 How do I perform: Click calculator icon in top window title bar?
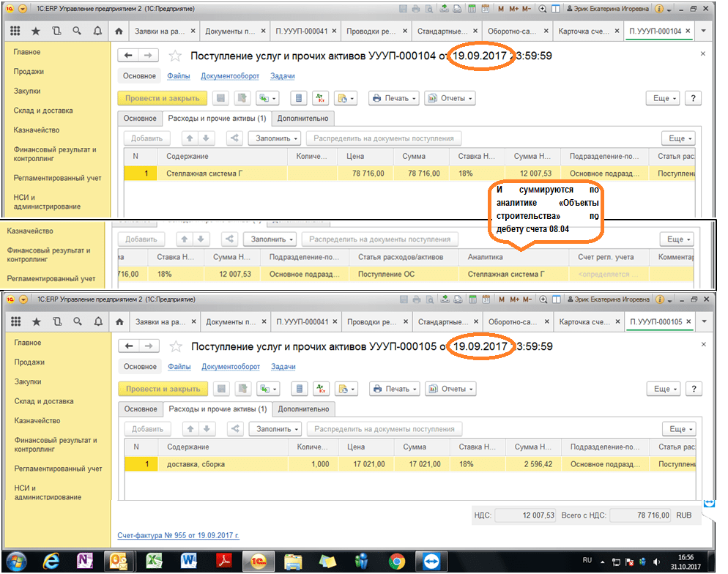[472, 8]
